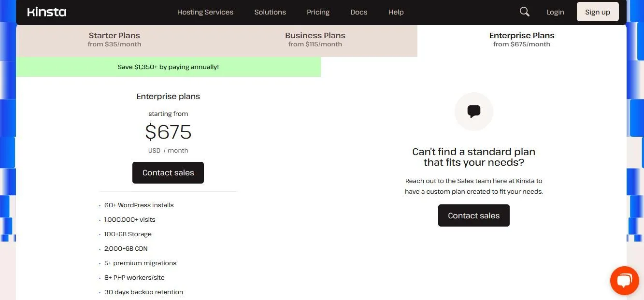Open Docs from the top navigation
Viewport: 644px width, 300px height.
click(358, 12)
